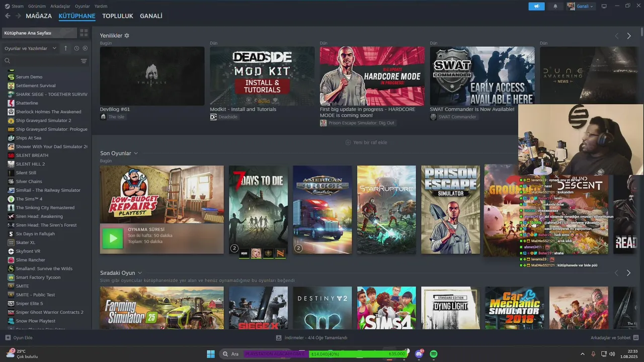Open İndirmeler 4/4 Öğe Tamamlandı status
The image size is (644, 362).
(x=311, y=338)
